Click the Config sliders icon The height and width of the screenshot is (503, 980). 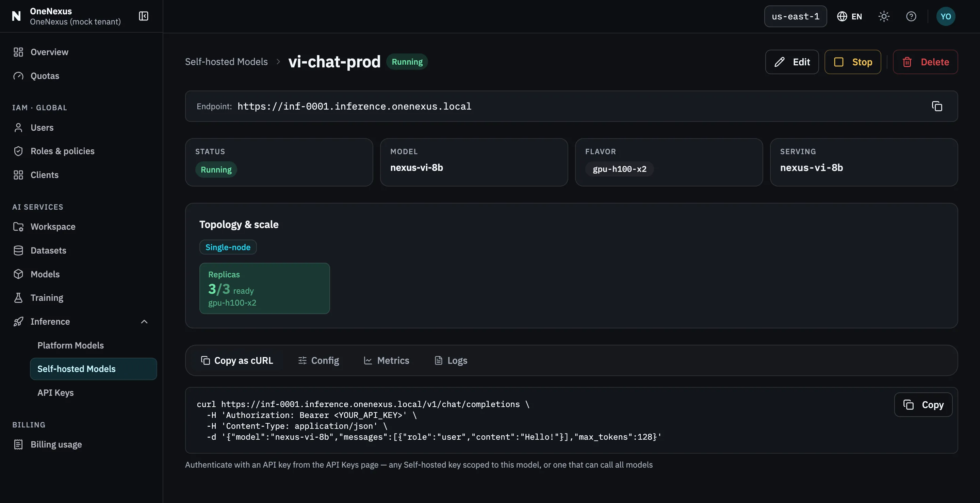point(303,360)
